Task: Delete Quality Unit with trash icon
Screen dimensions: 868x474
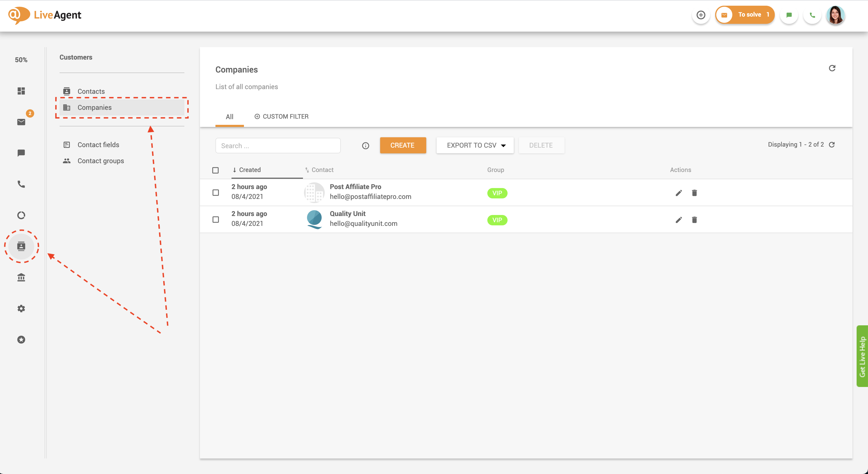Action: click(x=694, y=220)
